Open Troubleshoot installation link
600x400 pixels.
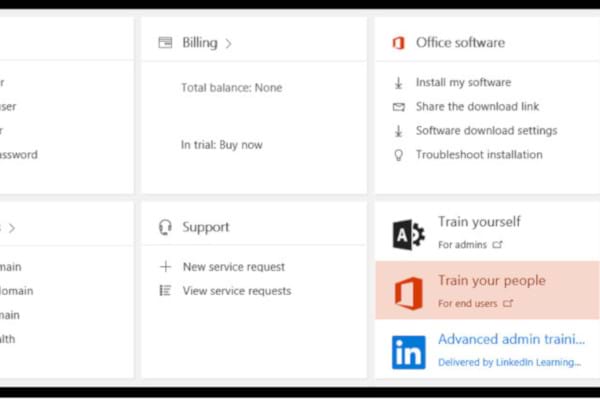click(x=479, y=155)
